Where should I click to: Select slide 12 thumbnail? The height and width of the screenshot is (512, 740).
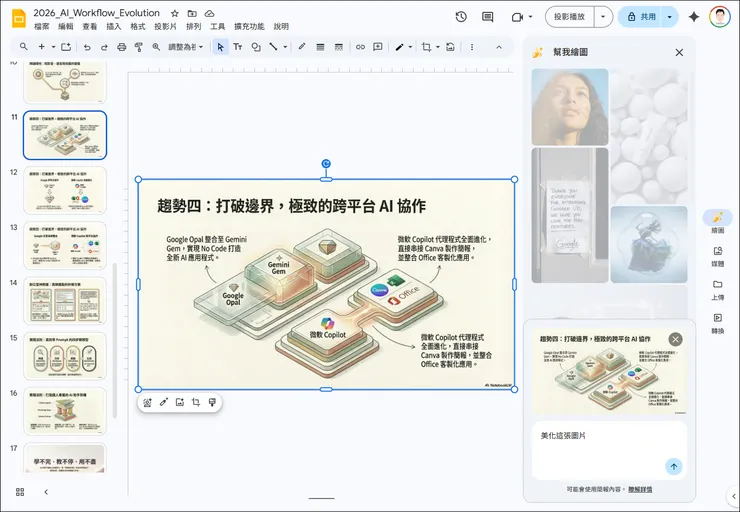tap(65, 190)
